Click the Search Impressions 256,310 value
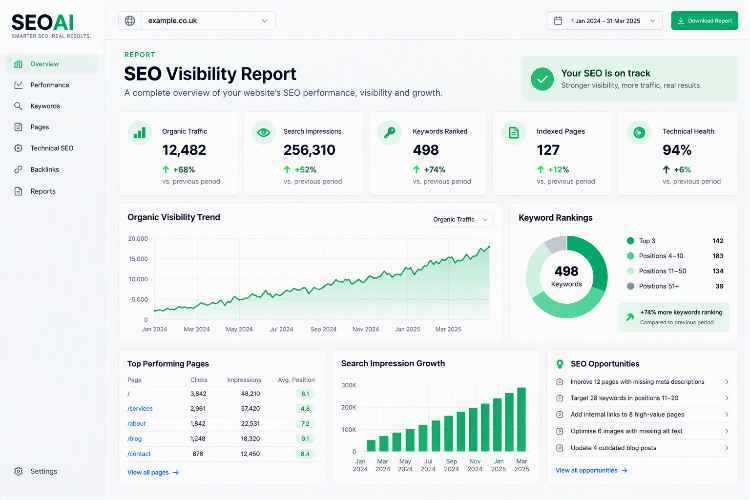Viewport: 750px width, 500px height. tap(309, 150)
